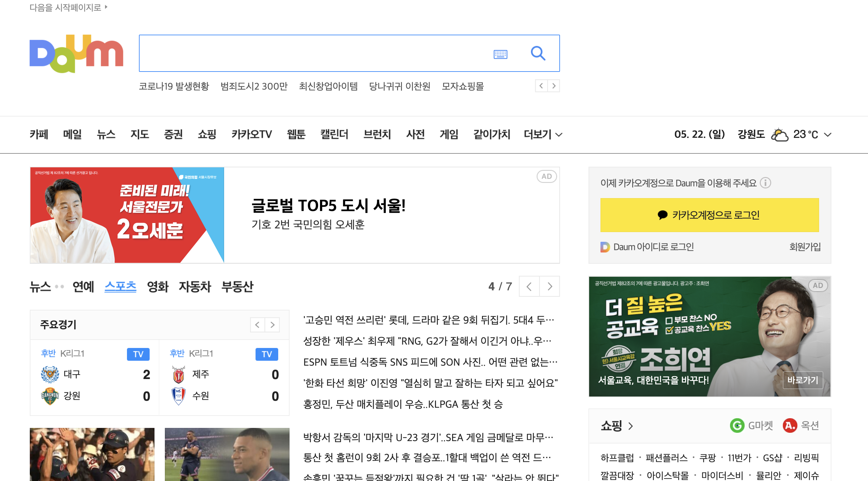Click the yellow 카카오계정으로 로그인 button
868x481 pixels.
tap(709, 215)
